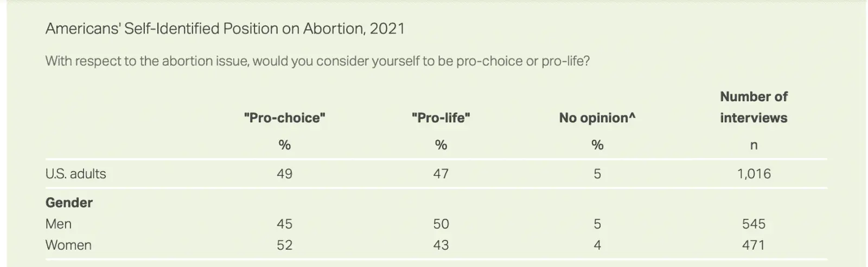Click U.S. adults pro-choice value 49
The height and width of the screenshot is (267, 868).
tap(284, 174)
